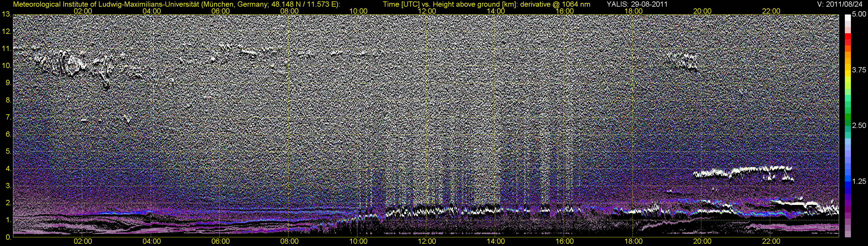This screenshot has height=246, width=868.
Task: Click the 2.50 value on the color scale
Action: click(859, 126)
